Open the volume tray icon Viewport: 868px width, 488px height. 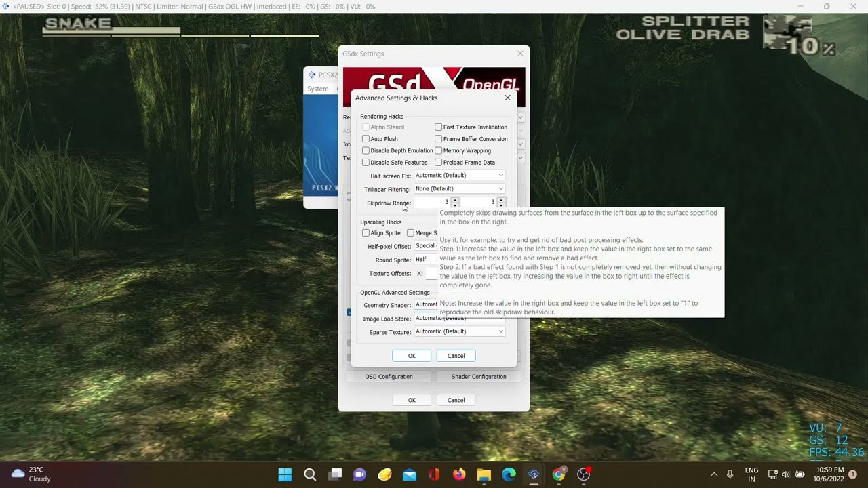(786, 474)
